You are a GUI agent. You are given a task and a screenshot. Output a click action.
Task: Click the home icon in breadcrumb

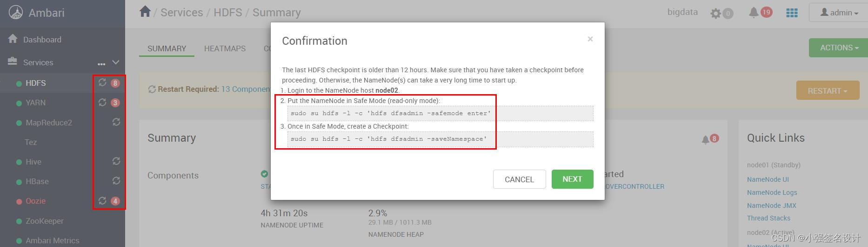click(x=145, y=12)
